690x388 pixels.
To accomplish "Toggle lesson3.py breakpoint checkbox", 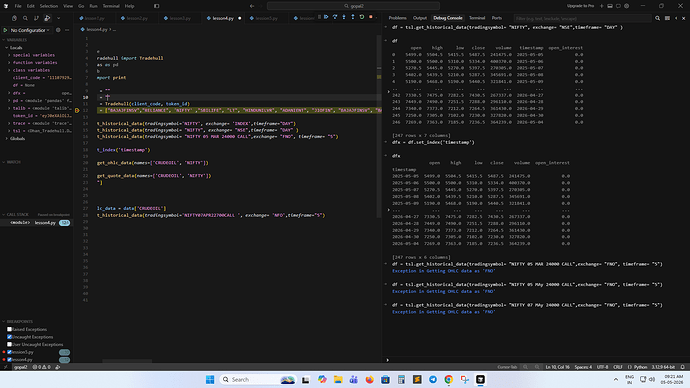I will click(9, 352).
